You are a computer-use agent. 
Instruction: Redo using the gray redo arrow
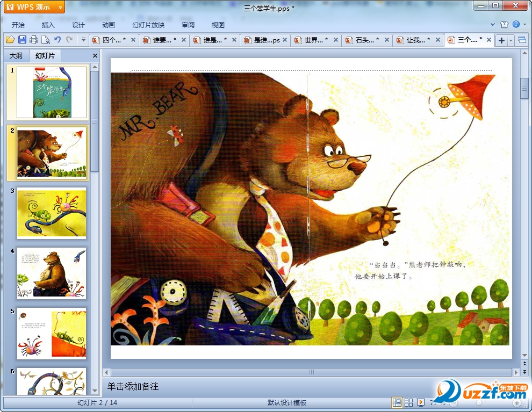pos(69,40)
